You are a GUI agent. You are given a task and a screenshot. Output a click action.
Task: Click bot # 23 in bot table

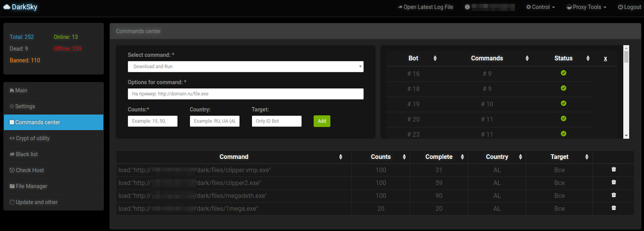[413, 135]
